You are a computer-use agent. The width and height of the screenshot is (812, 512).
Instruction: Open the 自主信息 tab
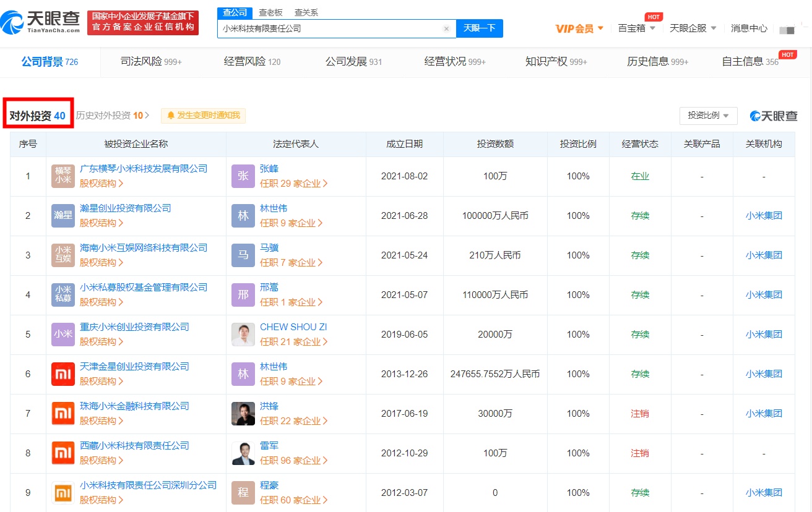coord(750,62)
